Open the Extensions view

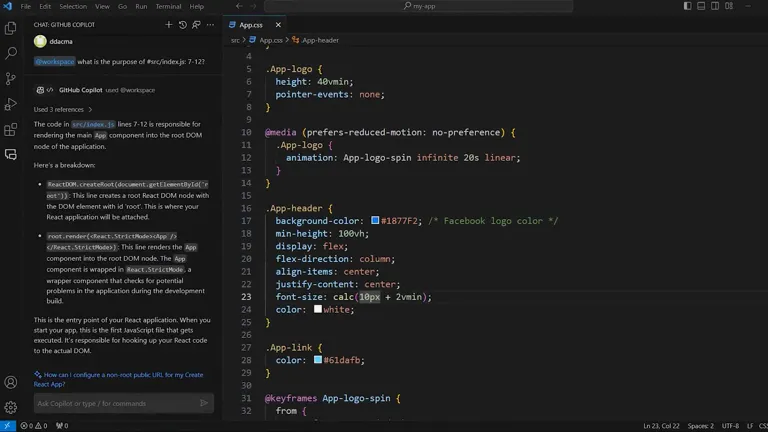pyautogui.click(x=11, y=130)
